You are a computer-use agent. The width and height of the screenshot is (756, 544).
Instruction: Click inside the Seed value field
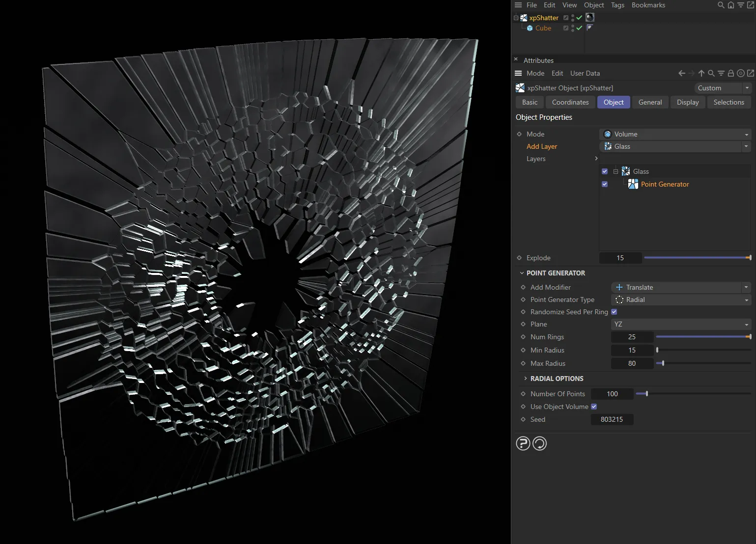click(612, 419)
